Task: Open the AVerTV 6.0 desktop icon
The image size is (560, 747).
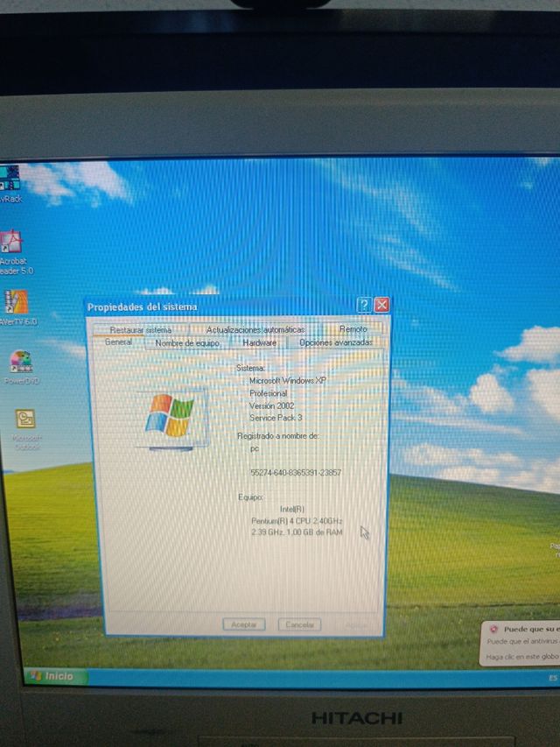Action: (16, 307)
